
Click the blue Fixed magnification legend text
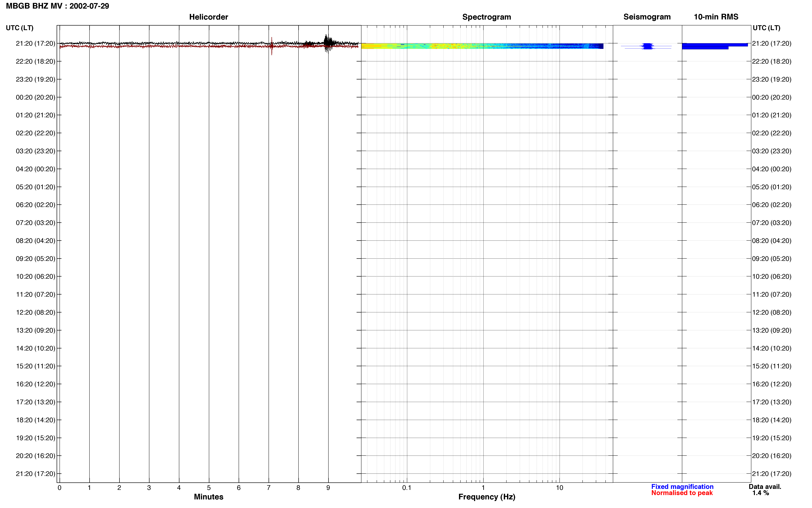tap(682, 486)
